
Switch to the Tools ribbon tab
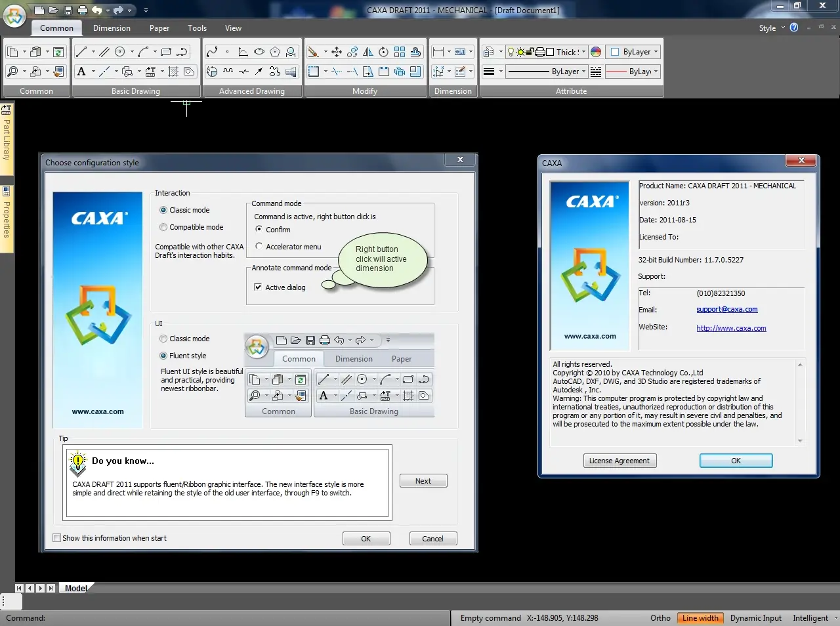pos(197,28)
